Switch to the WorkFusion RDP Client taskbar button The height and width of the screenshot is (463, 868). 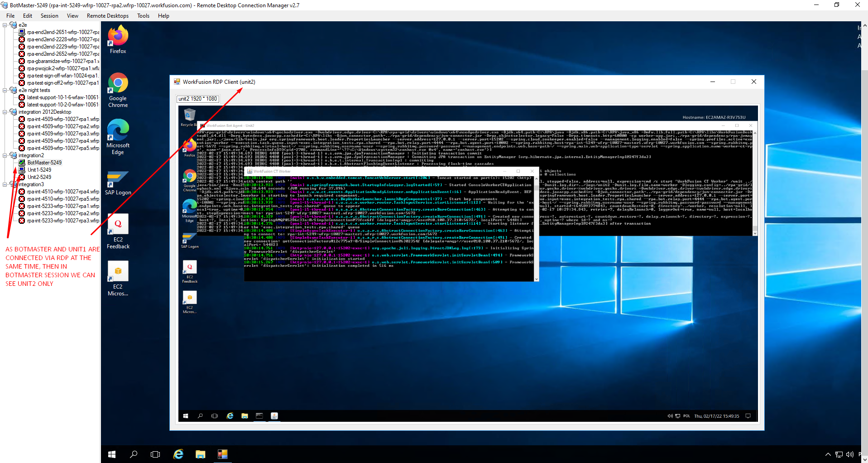pyautogui.click(x=222, y=454)
